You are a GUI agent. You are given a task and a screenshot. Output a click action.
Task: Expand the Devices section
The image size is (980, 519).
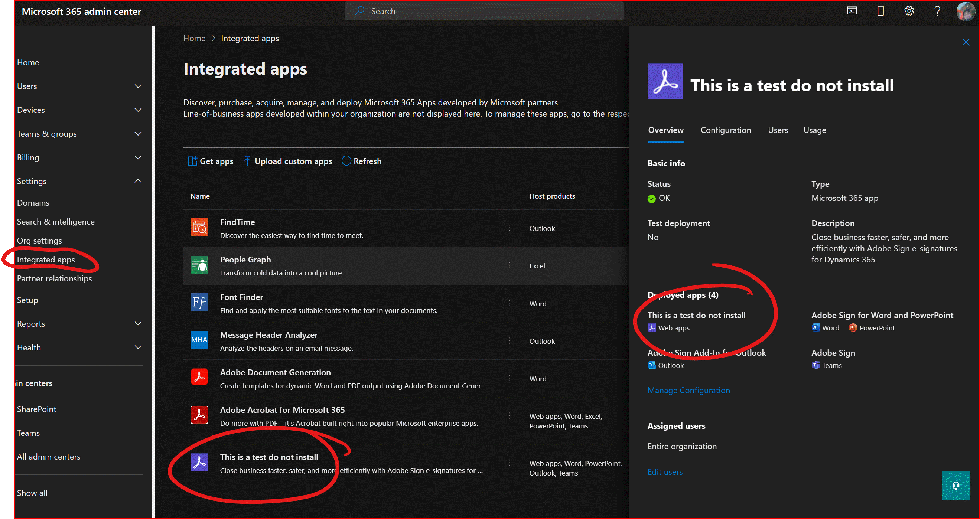pos(138,110)
